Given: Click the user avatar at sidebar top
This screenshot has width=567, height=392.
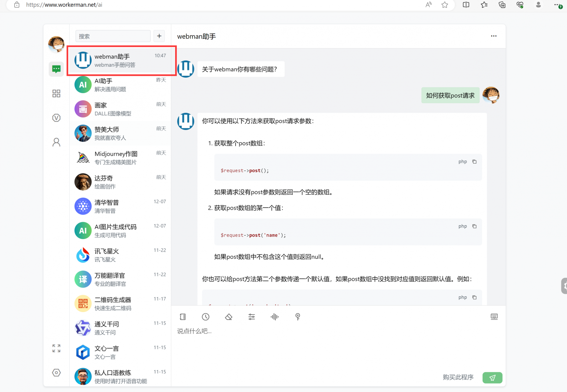Looking at the screenshot, I should tap(56, 44).
